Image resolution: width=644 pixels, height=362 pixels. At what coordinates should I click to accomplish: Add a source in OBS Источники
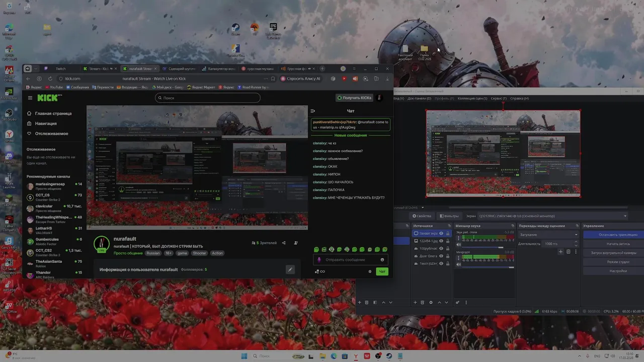[415, 302]
